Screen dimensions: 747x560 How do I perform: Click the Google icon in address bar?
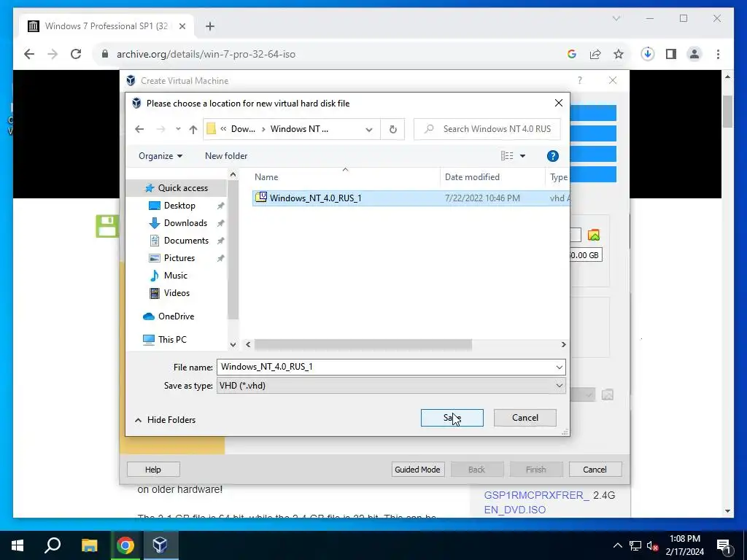(x=572, y=54)
